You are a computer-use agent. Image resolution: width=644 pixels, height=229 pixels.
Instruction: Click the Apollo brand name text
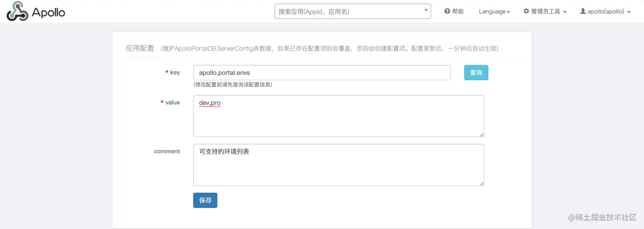click(49, 12)
